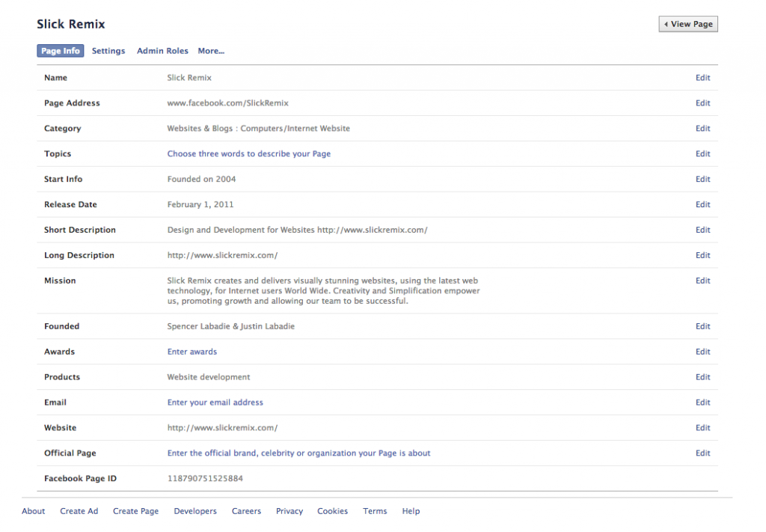Switch to the Admin Roles tab

tap(162, 51)
